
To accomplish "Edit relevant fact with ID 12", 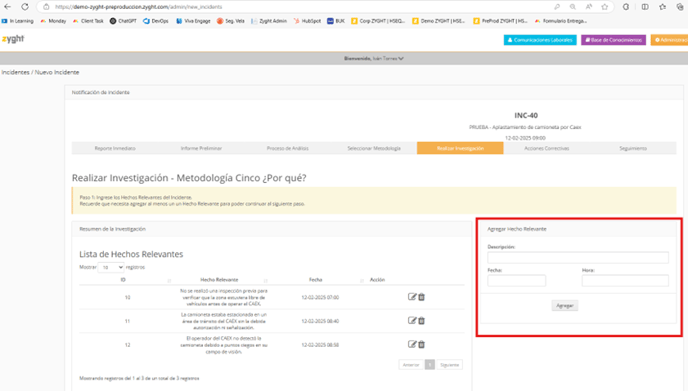I will click(x=412, y=344).
